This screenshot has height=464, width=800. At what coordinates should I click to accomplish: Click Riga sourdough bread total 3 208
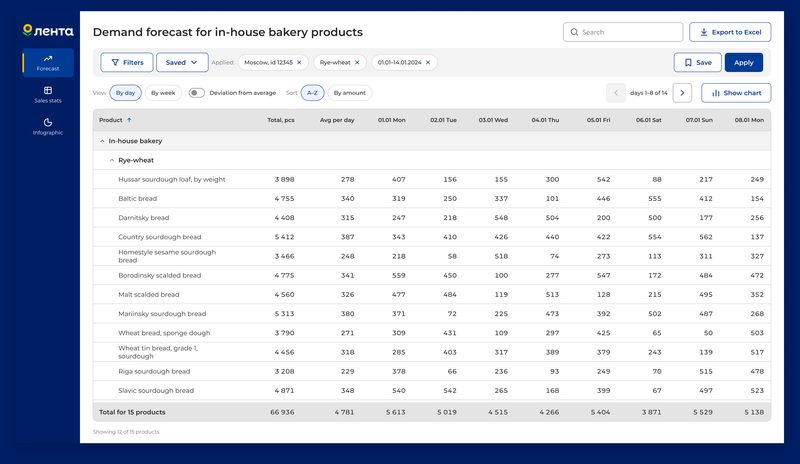pos(284,371)
